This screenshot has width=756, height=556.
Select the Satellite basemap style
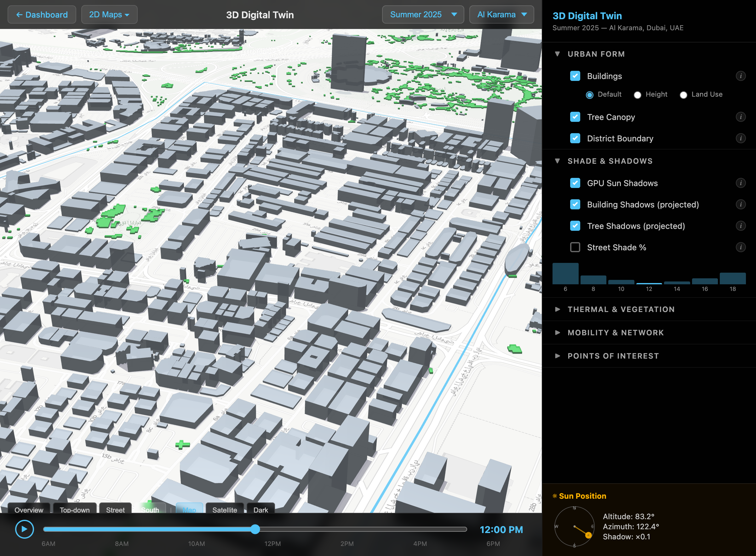[225, 508]
